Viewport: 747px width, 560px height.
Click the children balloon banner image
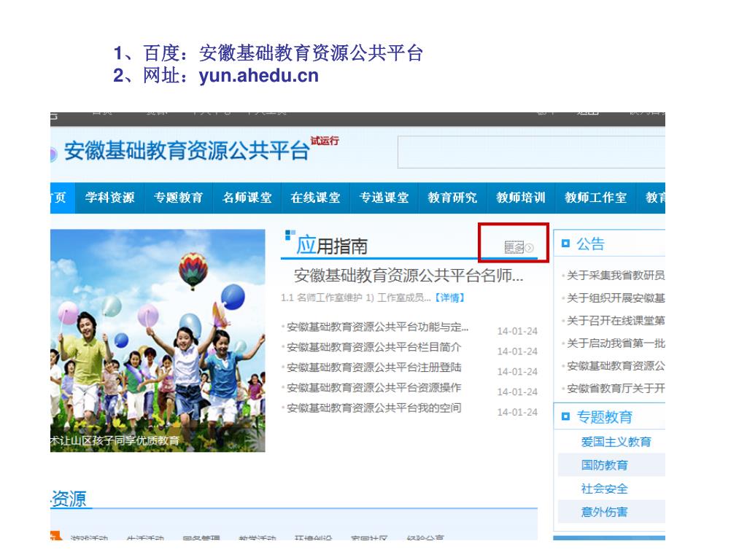158,341
